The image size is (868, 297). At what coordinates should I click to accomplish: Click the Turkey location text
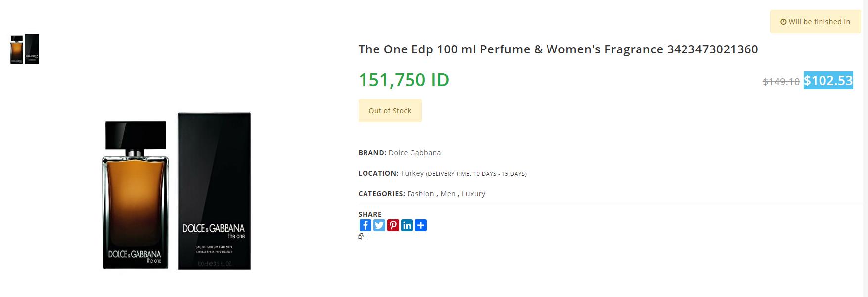pyautogui.click(x=412, y=173)
